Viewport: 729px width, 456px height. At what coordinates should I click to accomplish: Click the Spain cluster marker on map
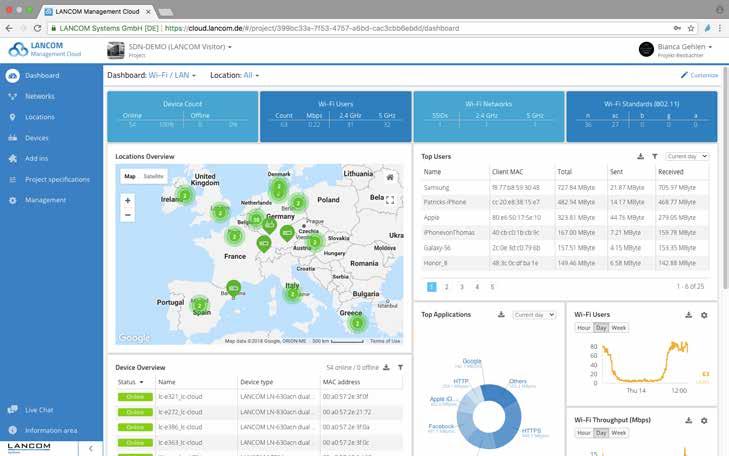coord(200,305)
